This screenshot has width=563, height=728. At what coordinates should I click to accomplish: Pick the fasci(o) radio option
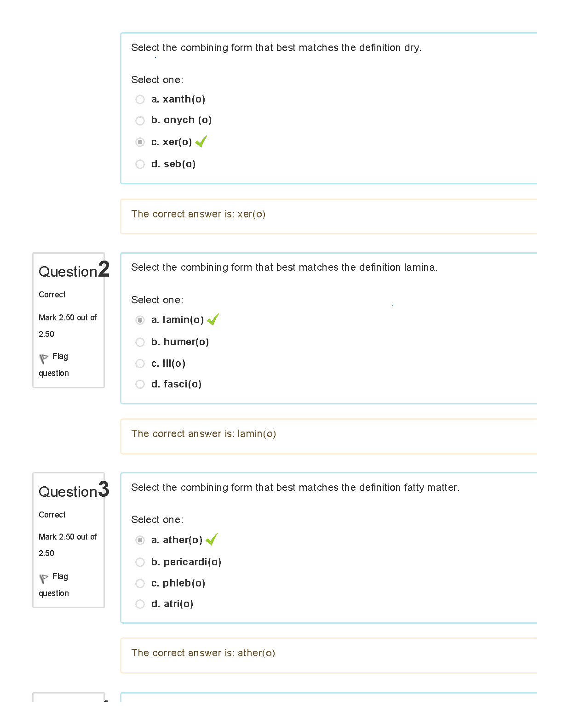(140, 384)
